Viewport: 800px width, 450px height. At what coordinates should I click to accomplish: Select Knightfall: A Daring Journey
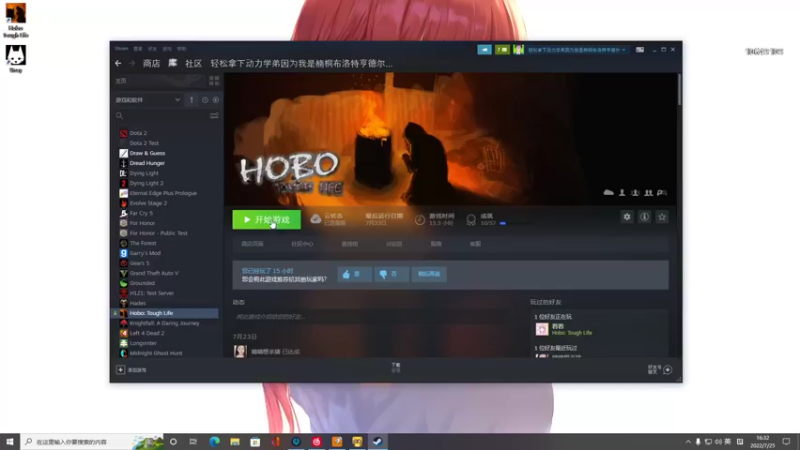(166, 323)
